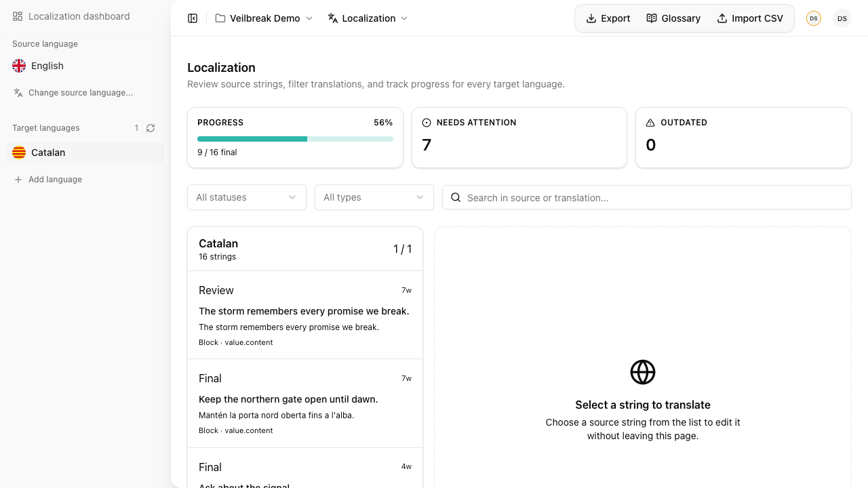Click the Needs Attention card showing 7
The width and height of the screenshot is (868, 488).
pos(519,138)
